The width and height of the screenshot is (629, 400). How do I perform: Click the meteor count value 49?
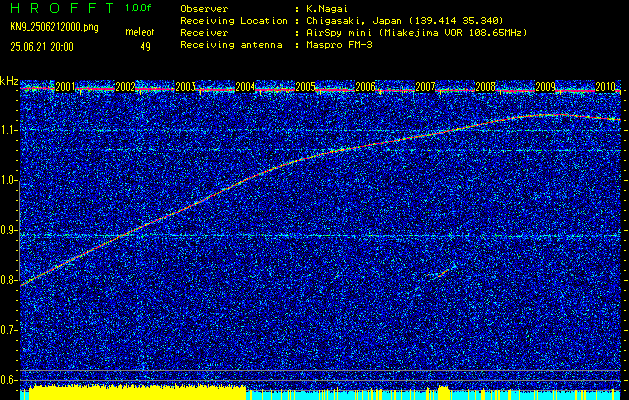pos(145,47)
